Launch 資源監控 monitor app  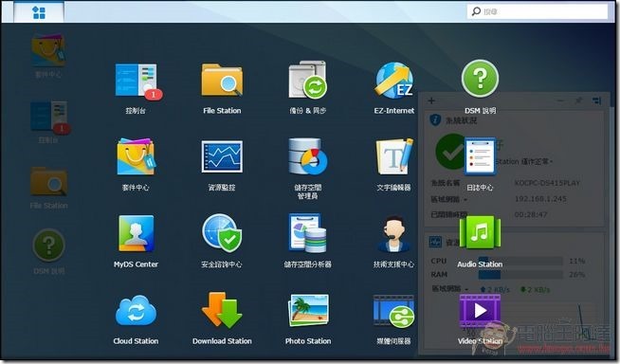(222, 165)
